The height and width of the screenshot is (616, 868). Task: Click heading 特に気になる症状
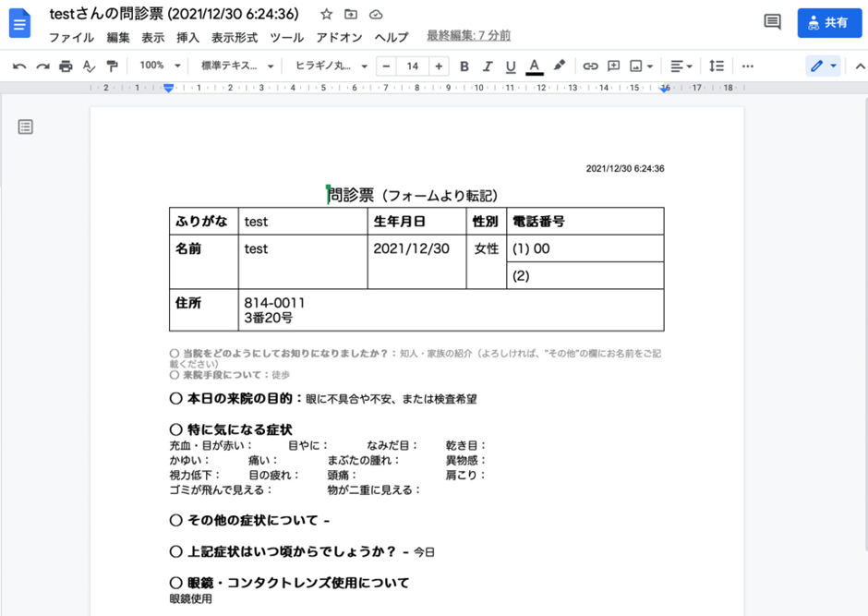pos(231,429)
